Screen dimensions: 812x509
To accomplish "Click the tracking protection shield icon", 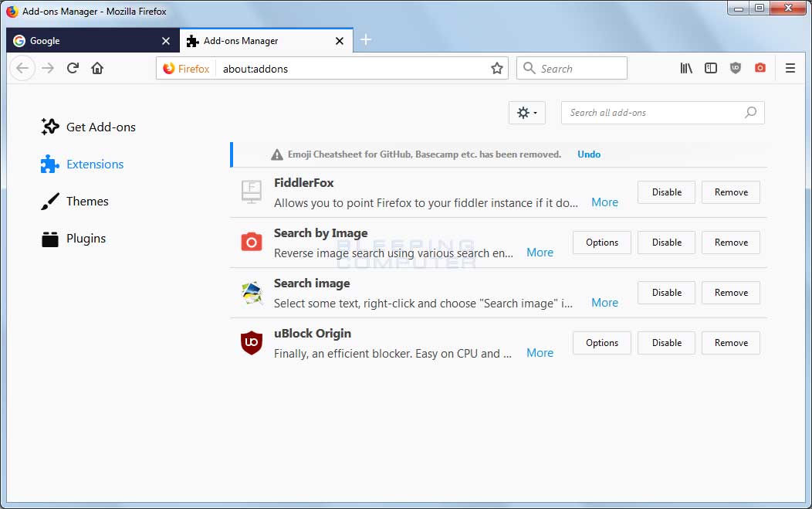I will click(x=735, y=68).
